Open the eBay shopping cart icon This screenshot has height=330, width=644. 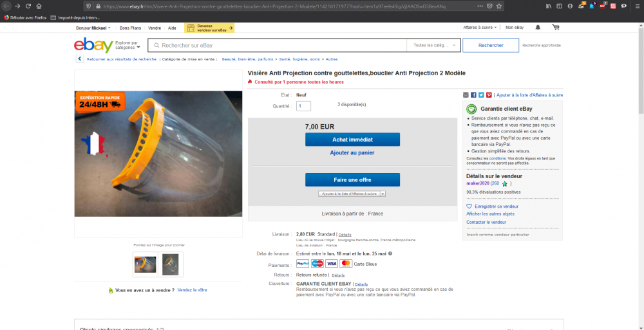pyautogui.click(x=555, y=28)
